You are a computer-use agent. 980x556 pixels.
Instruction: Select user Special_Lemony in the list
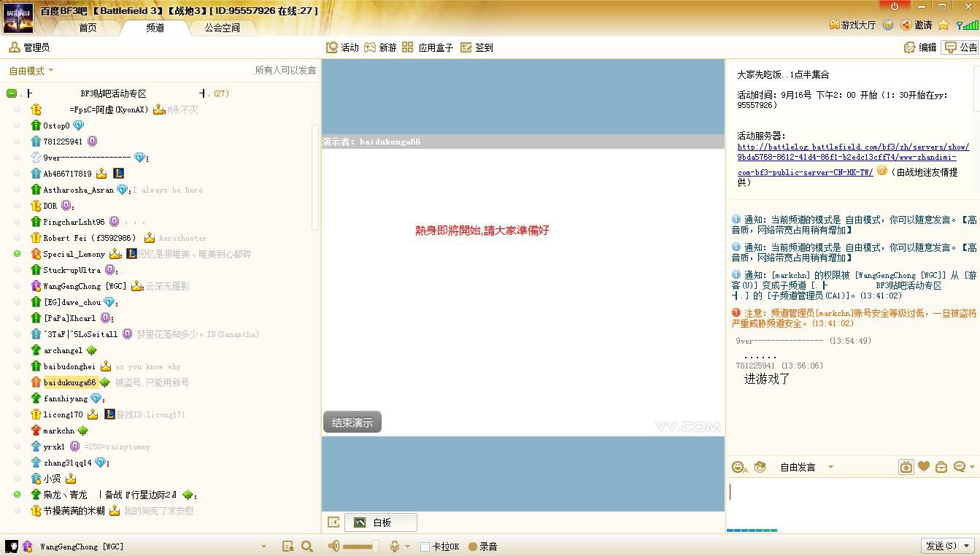[x=74, y=254]
